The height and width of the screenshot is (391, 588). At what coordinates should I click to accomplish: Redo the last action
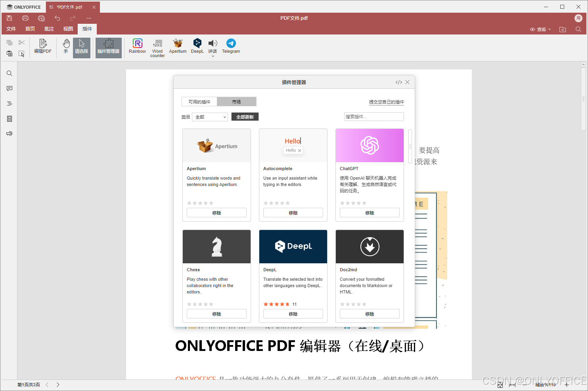pyautogui.click(x=73, y=18)
